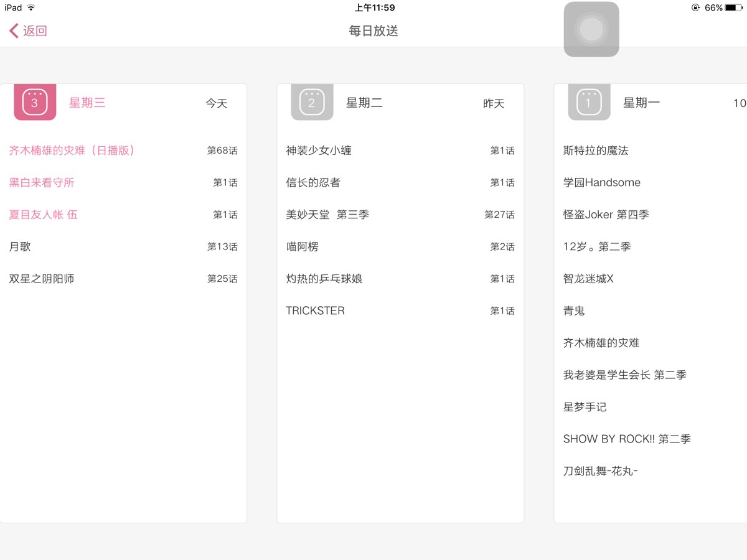Tap the AssistiveTouch floating button
747x560 pixels.
(x=591, y=29)
